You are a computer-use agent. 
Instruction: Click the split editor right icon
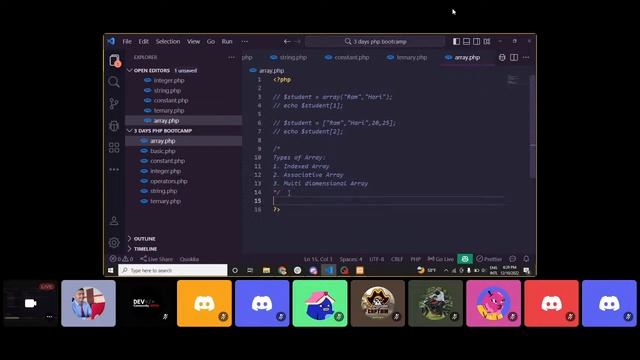[514, 58]
